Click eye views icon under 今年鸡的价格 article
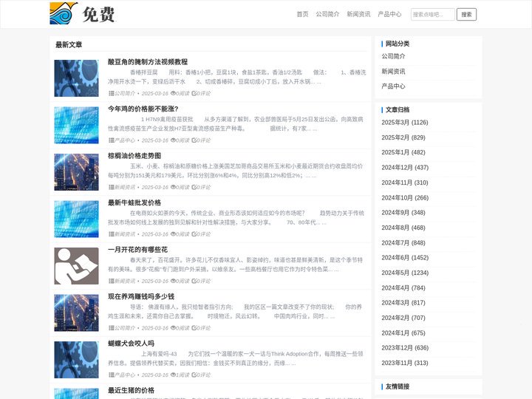This screenshot has width=532, height=399. [173, 140]
